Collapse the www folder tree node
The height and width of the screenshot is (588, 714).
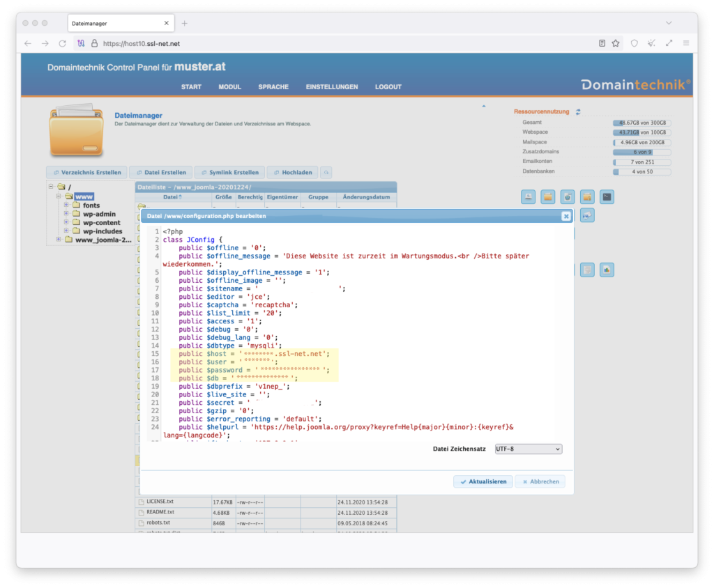tap(59, 197)
